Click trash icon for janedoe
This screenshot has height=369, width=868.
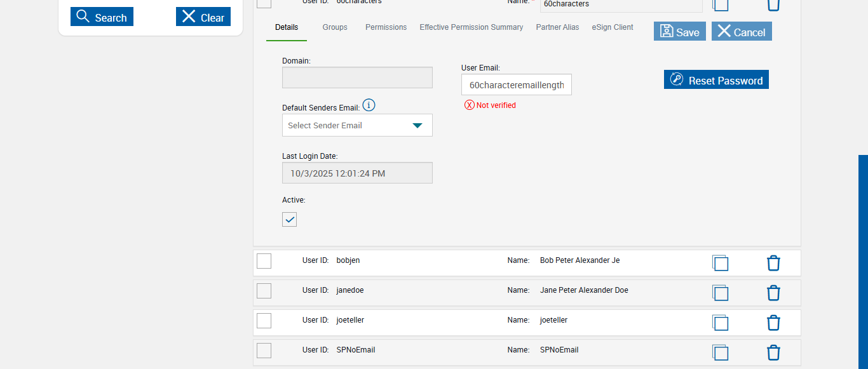773,293
